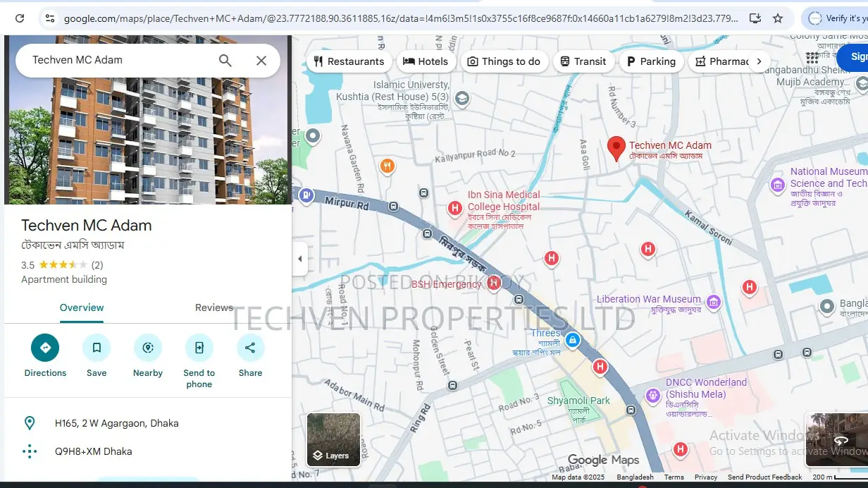
Task: Click the red Techven MC Adam map pin
Action: 616,149
